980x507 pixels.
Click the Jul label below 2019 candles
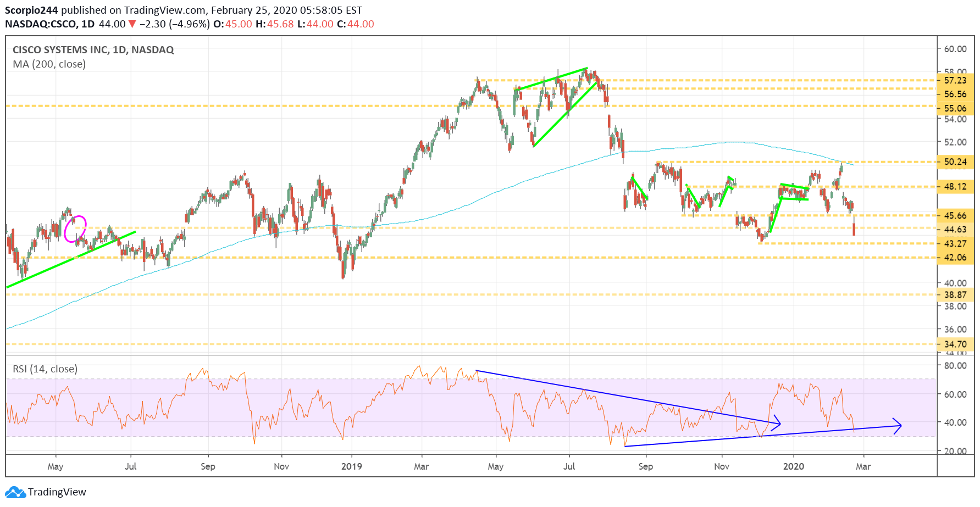point(569,466)
